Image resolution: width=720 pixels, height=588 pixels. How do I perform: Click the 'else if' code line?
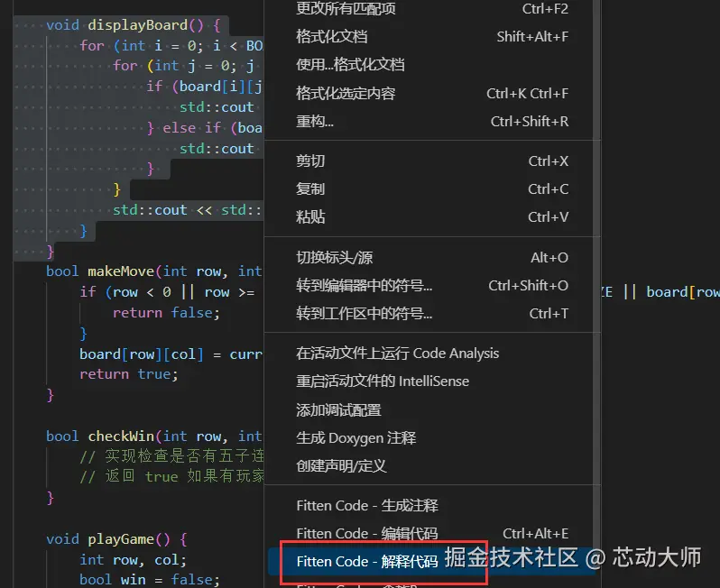point(204,127)
